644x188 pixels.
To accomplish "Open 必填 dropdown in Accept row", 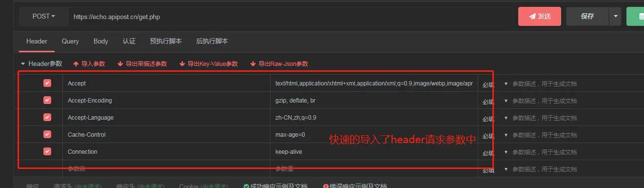I will pos(495,84).
